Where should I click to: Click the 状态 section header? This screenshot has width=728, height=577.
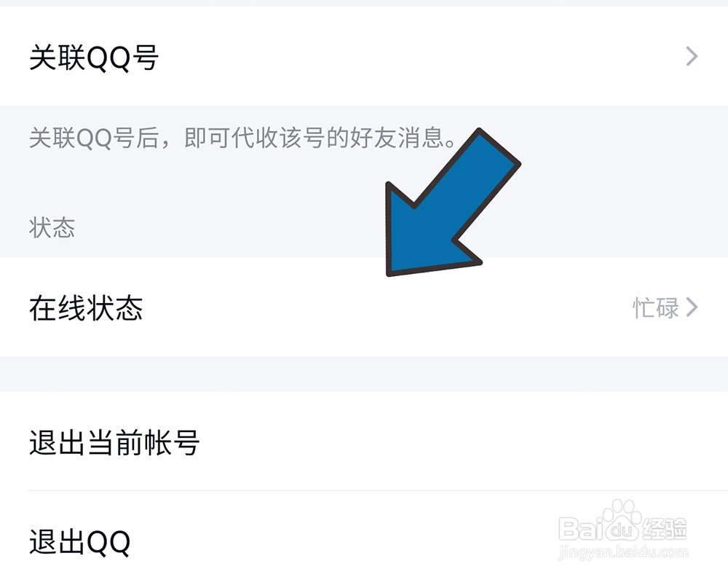(x=52, y=227)
